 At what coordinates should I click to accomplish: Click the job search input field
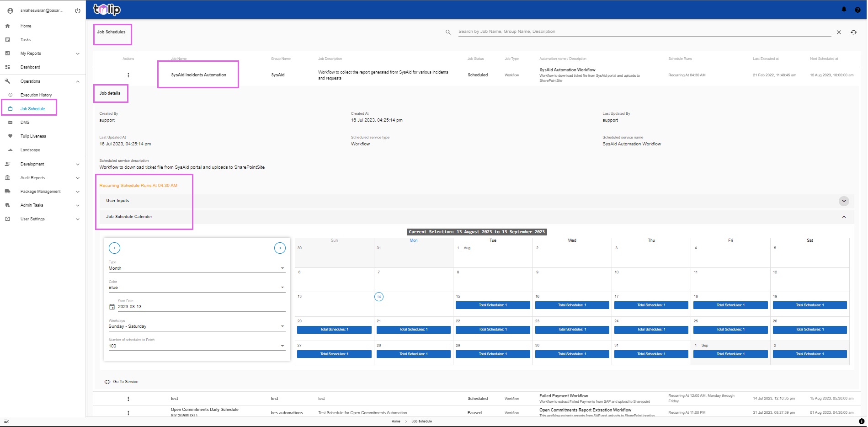[644, 32]
